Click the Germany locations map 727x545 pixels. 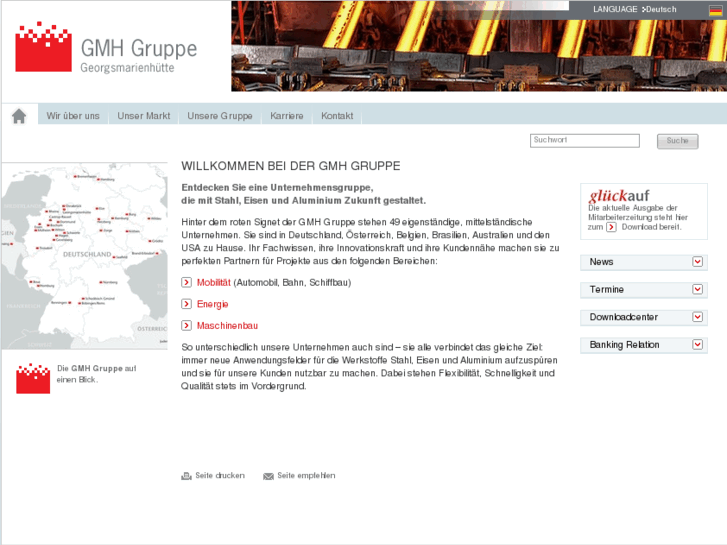(84, 256)
